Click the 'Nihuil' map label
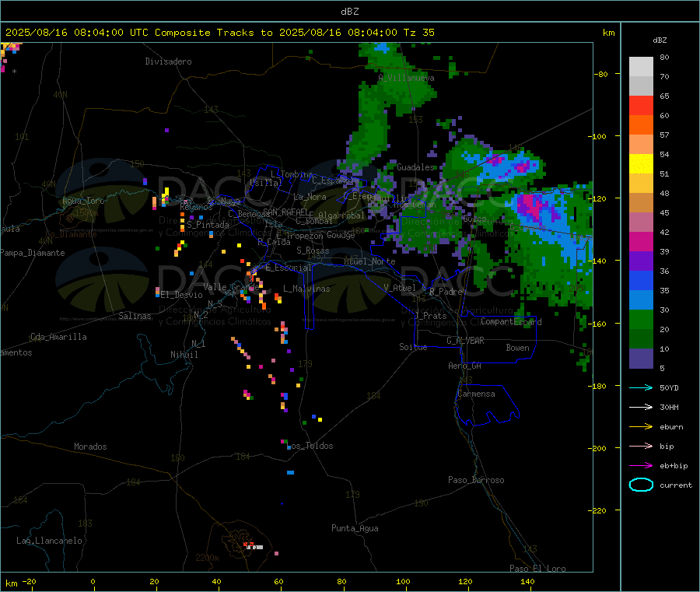The width and height of the screenshot is (700, 592). tap(184, 355)
